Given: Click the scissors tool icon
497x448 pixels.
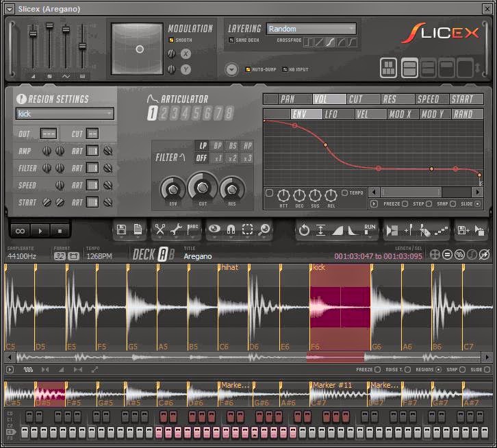Looking at the screenshot, I should click(160, 229).
